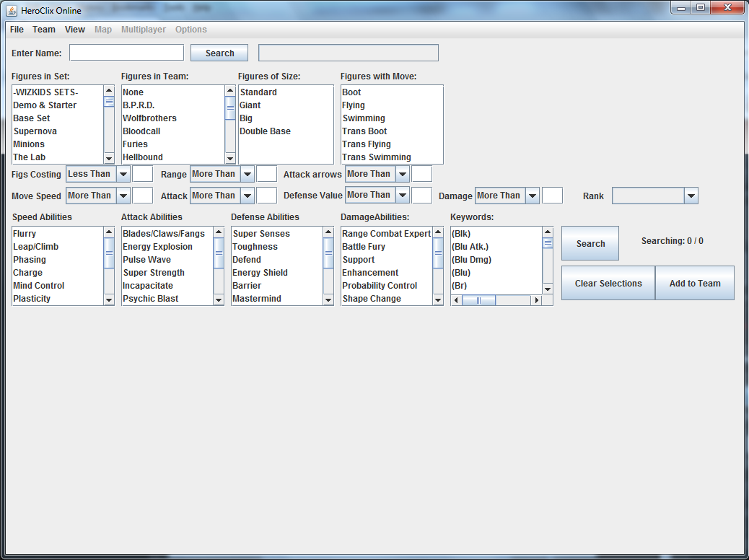Focus the Enter Name text field

coord(126,53)
